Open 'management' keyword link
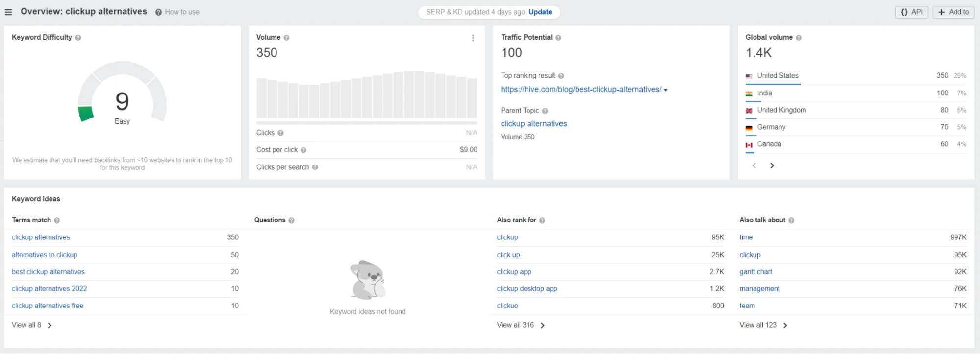 click(759, 289)
